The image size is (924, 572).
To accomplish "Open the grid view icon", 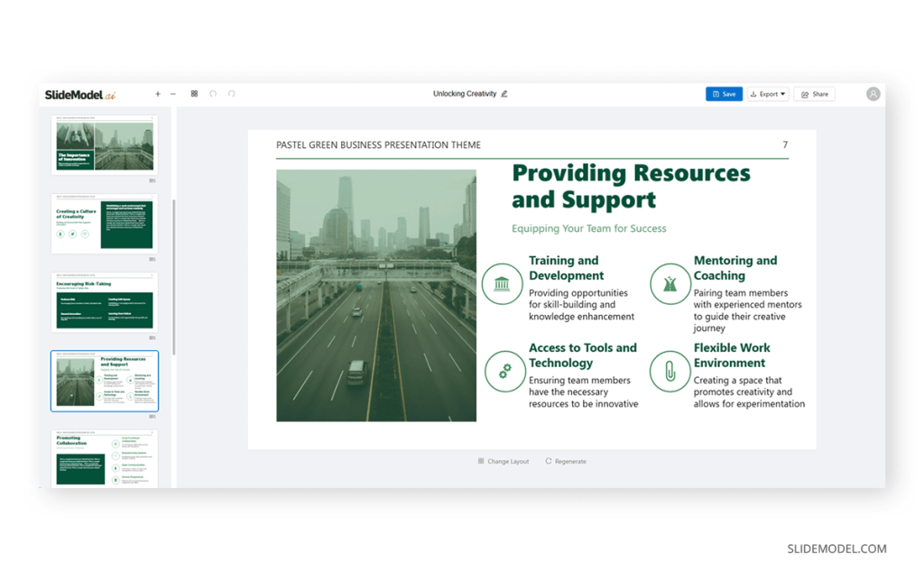I will (x=194, y=94).
